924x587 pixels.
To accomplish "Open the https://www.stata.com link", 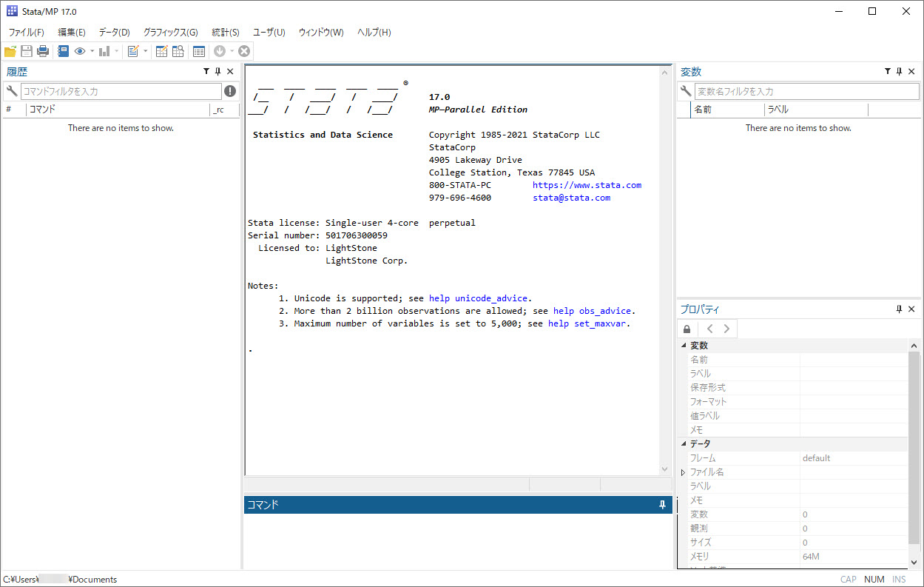I will click(x=587, y=185).
